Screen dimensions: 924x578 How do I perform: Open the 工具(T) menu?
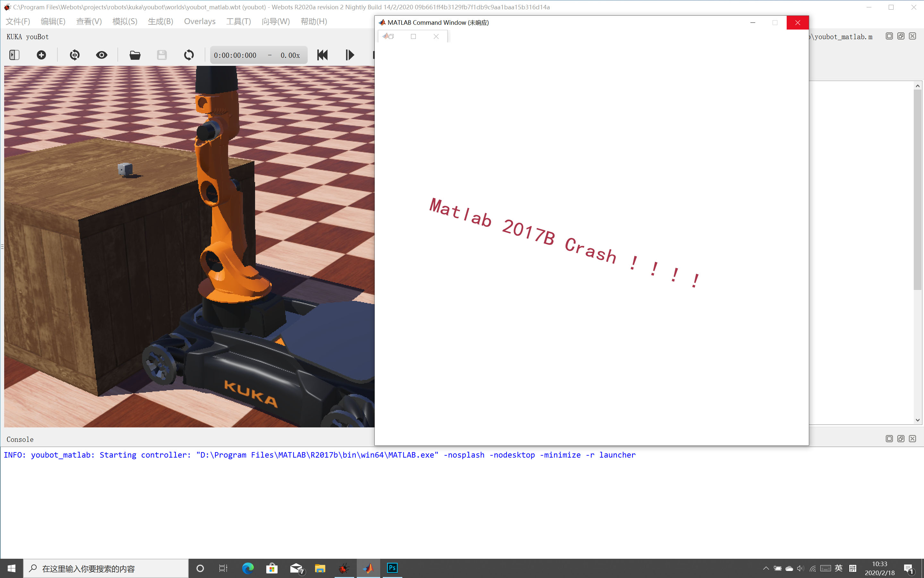pyautogui.click(x=239, y=22)
